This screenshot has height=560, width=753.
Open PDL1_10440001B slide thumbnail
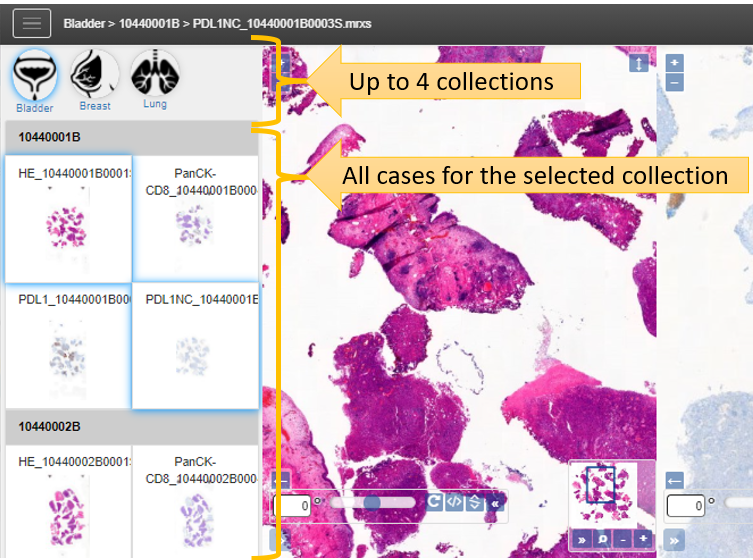click(x=68, y=351)
